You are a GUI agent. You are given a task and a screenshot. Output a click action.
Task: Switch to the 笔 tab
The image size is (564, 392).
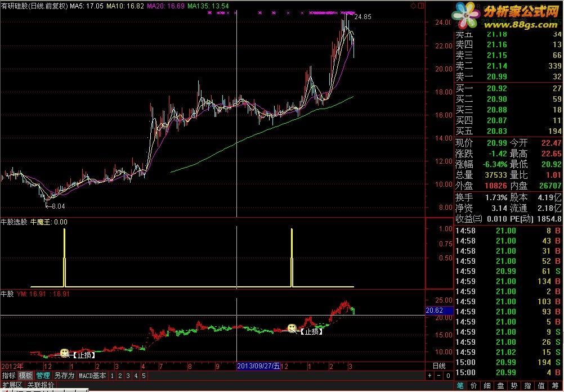point(460,386)
